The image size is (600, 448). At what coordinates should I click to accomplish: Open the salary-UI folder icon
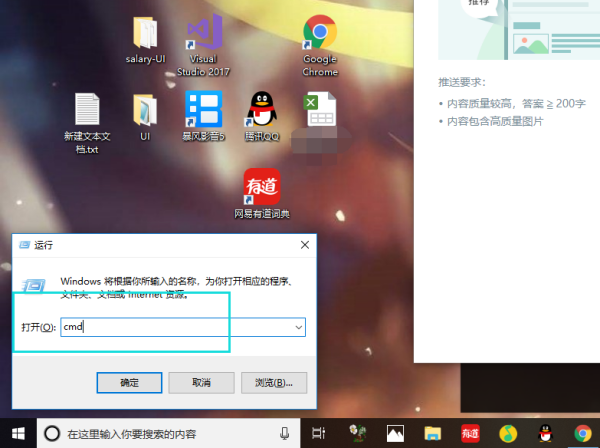click(144, 34)
